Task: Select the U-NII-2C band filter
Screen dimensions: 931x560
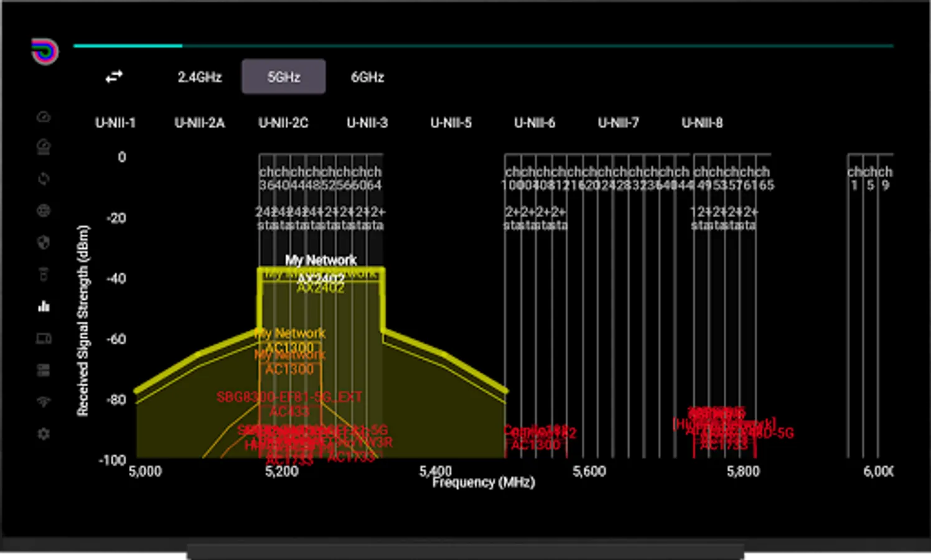Action: tap(283, 123)
